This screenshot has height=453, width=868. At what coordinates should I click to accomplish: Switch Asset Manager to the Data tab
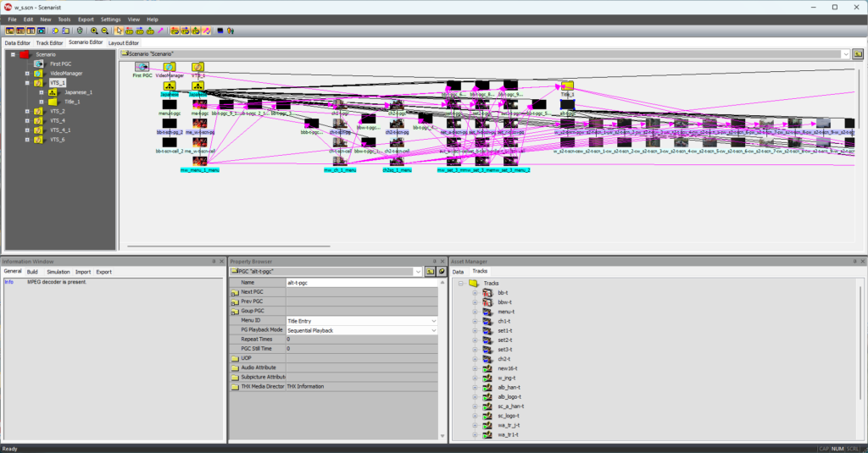[458, 272]
